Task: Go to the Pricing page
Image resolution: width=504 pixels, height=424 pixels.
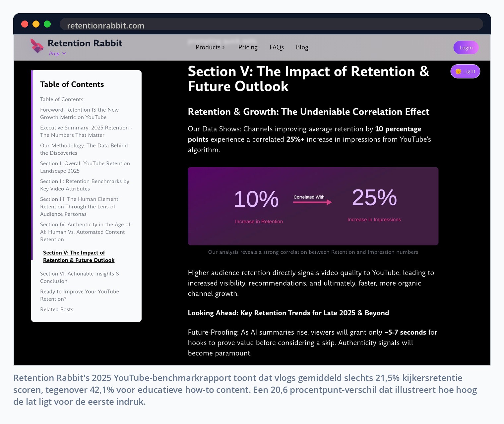Action: pos(248,47)
